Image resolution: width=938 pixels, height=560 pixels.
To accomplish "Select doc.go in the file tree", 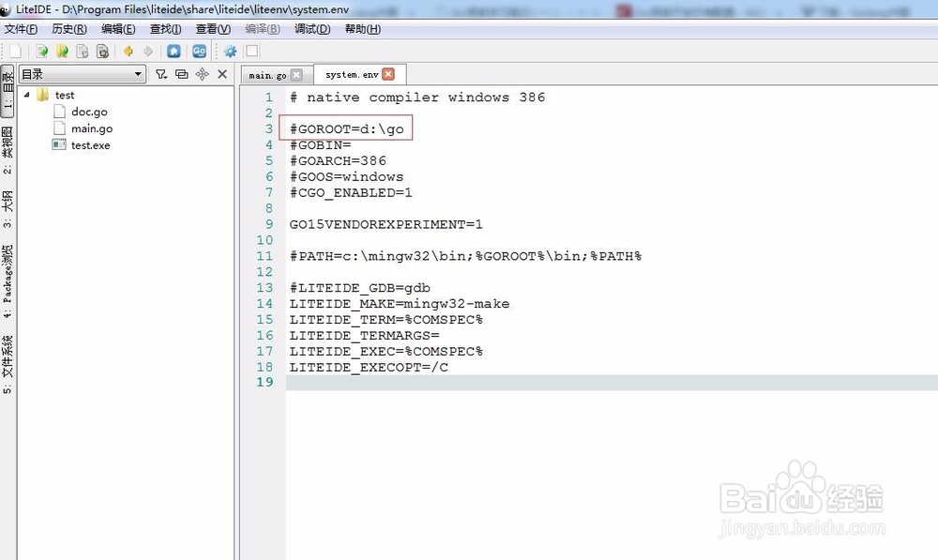I will (x=89, y=112).
